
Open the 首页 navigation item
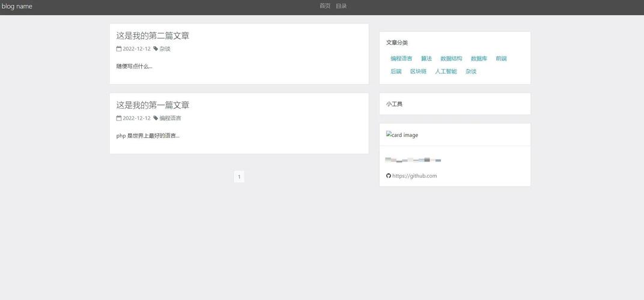(325, 6)
